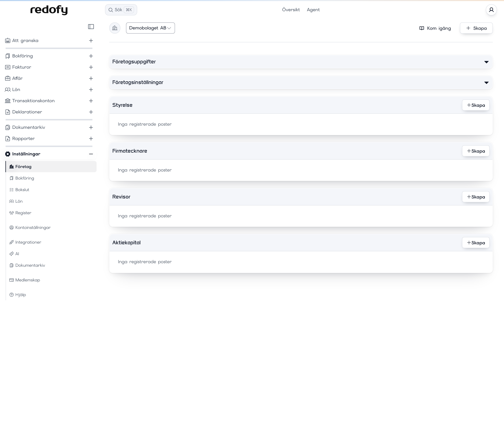Expand the main Lön section plus

[x=91, y=90]
